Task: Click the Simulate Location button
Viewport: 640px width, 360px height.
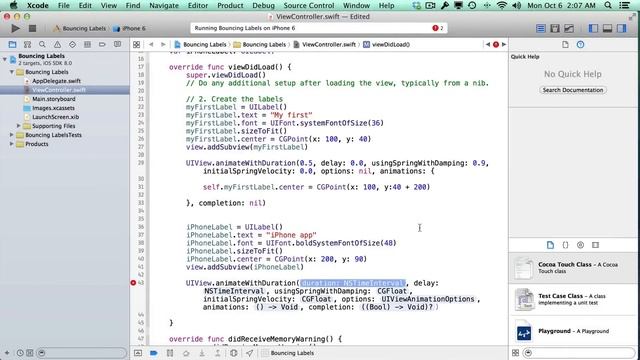Action: (249, 353)
